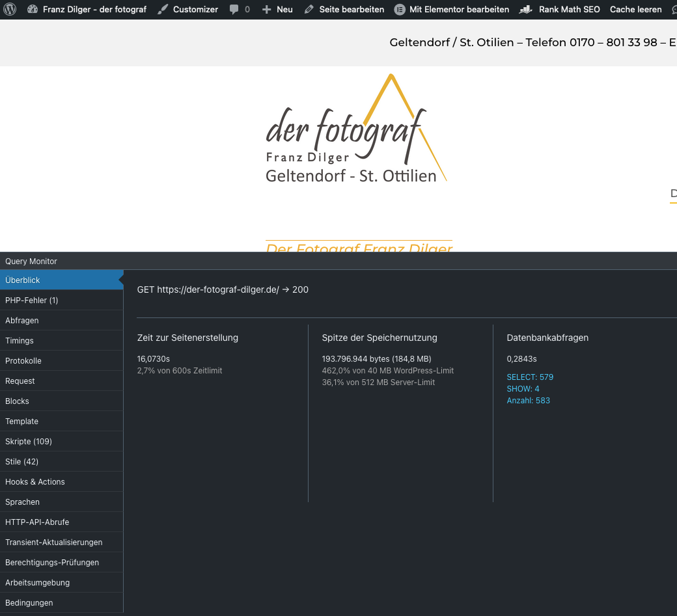Open Franz Dilger - der fotograf site menu

94,10
